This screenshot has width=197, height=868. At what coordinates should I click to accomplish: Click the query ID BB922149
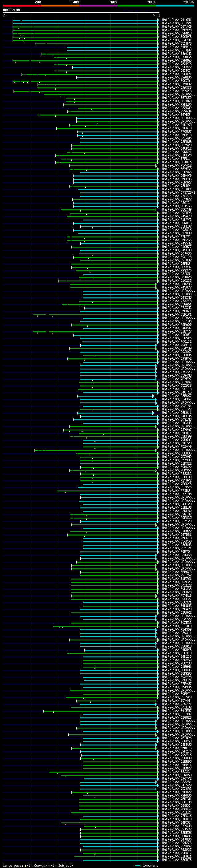pos(11,10)
